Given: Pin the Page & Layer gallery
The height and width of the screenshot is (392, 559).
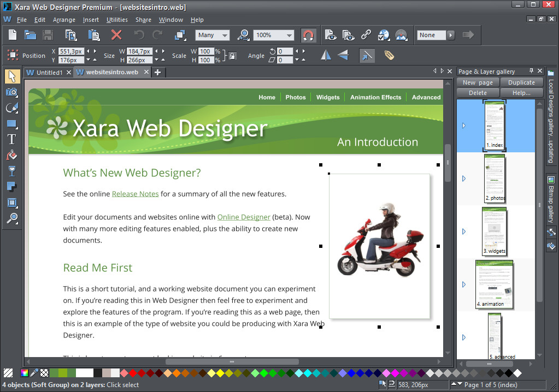Looking at the screenshot, I should point(531,71).
